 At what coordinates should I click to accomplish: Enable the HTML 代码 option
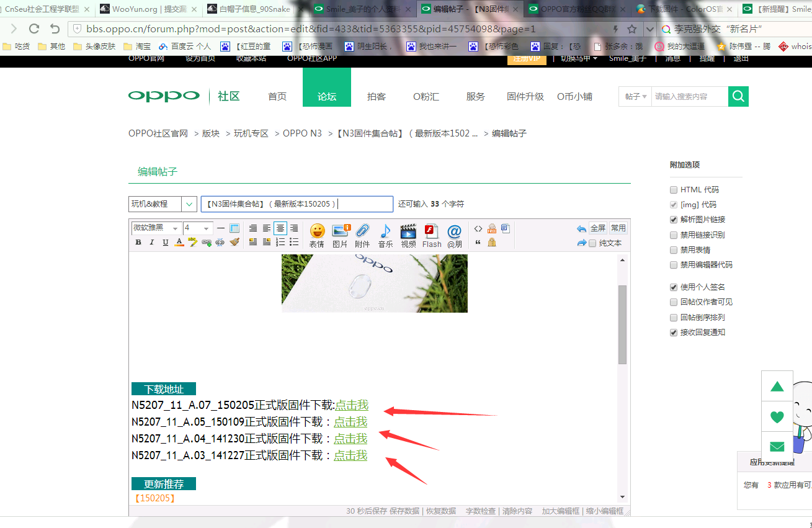click(x=674, y=190)
